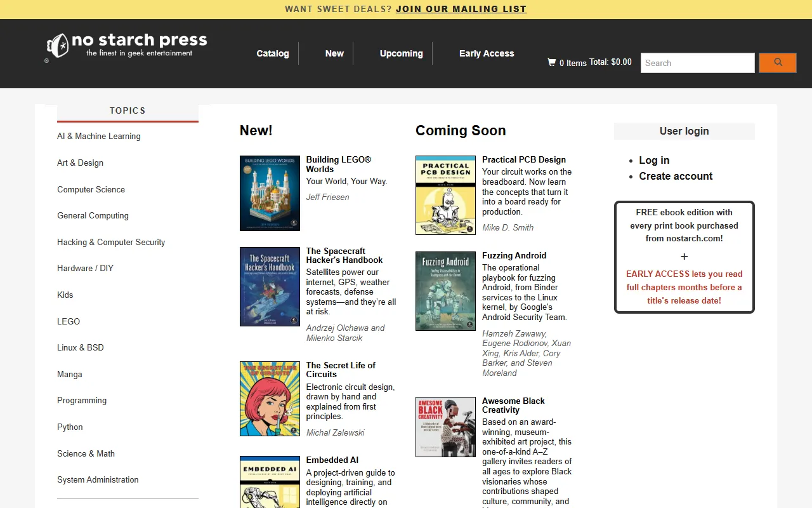Image resolution: width=812 pixels, height=508 pixels.
Task: Select the Art & Design topic
Action: (x=80, y=163)
